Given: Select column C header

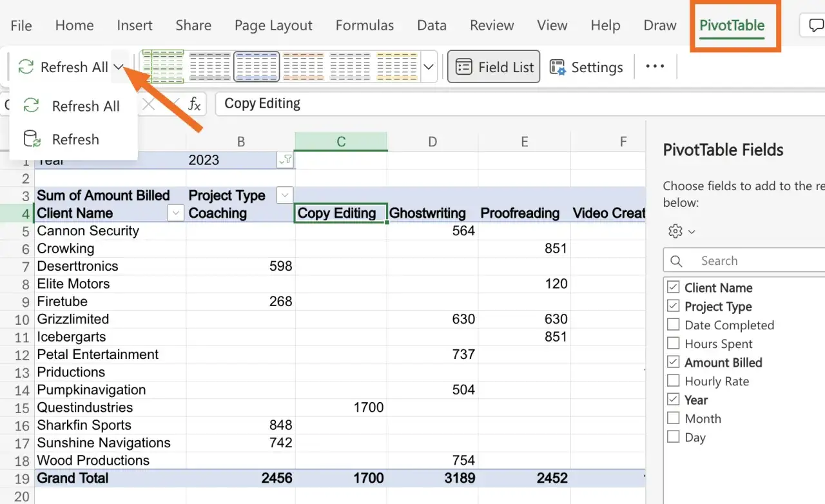Looking at the screenshot, I should (341, 142).
